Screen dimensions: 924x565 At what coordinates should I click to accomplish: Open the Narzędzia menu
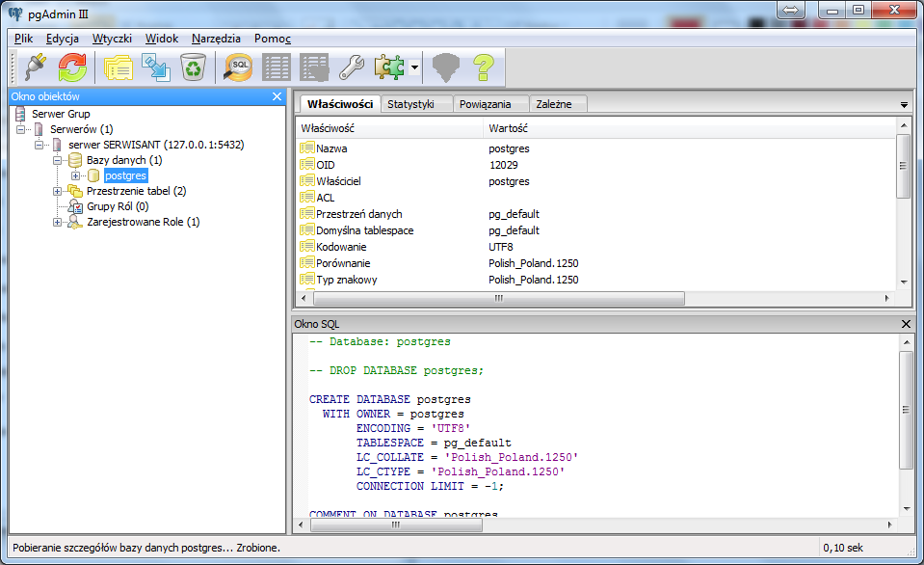click(216, 39)
